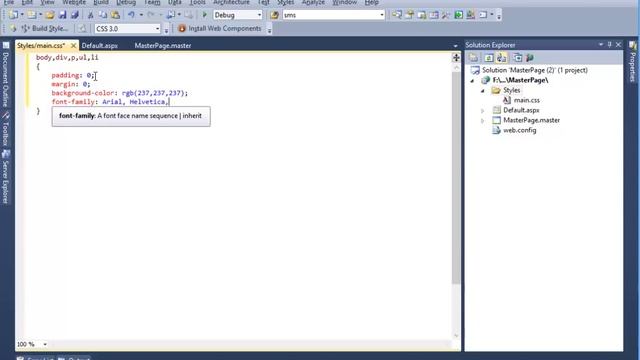Image resolution: width=640 pixels, height=360 pixels.
Task: Click the icon right of Build Style
Action: tap(82, 29)
